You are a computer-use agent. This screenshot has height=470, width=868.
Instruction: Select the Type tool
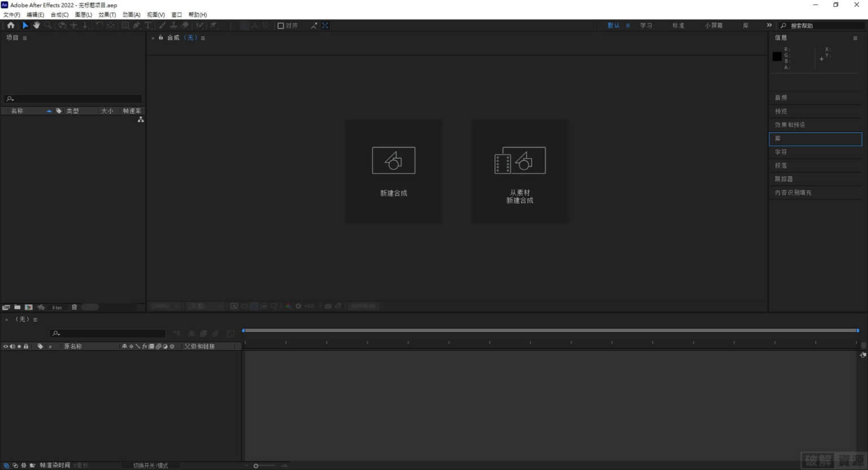(x=148, y=25)
